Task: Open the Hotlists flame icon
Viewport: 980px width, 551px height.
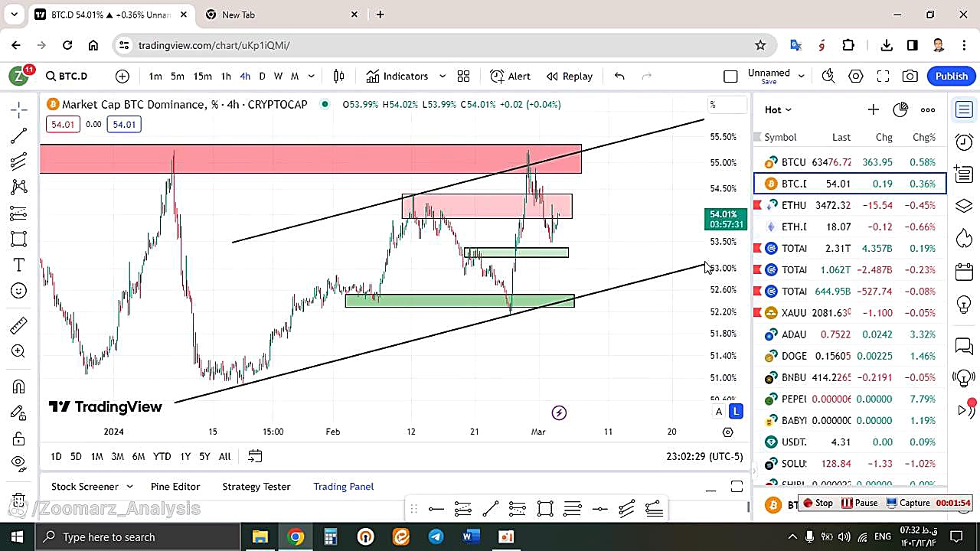Action: pos(964,239)
